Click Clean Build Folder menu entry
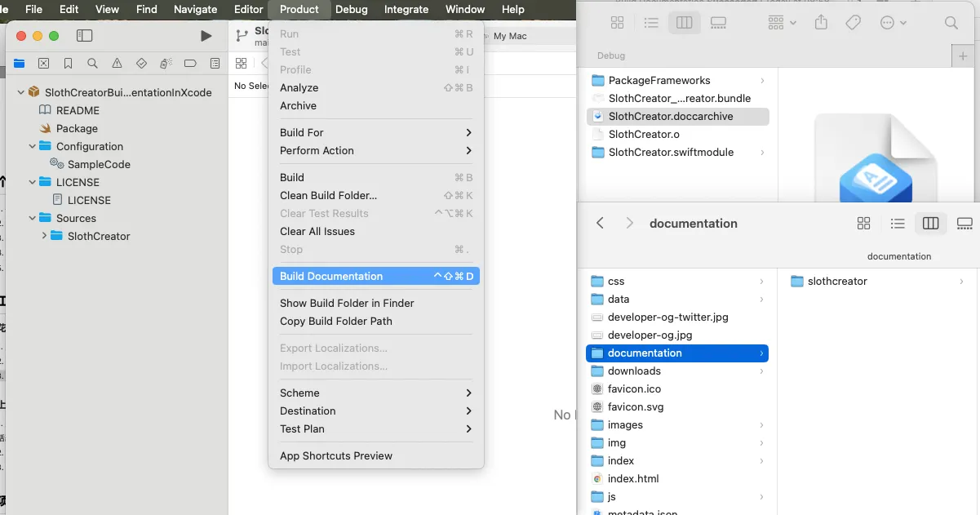 click(328, 195)
